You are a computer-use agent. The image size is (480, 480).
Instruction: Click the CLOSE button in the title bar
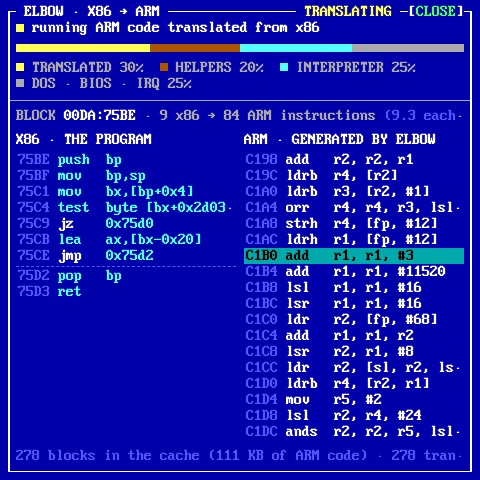coord(436,11)
